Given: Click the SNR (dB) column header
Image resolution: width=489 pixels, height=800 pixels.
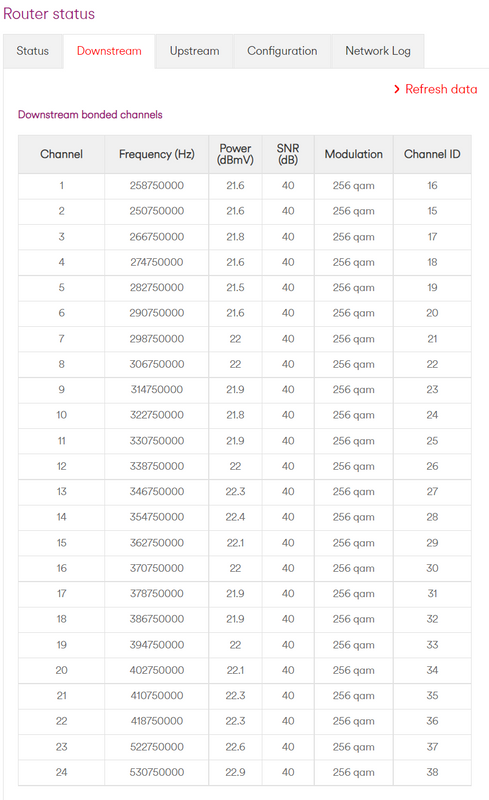Looking at the screenshot, I should tap(288, 154).
